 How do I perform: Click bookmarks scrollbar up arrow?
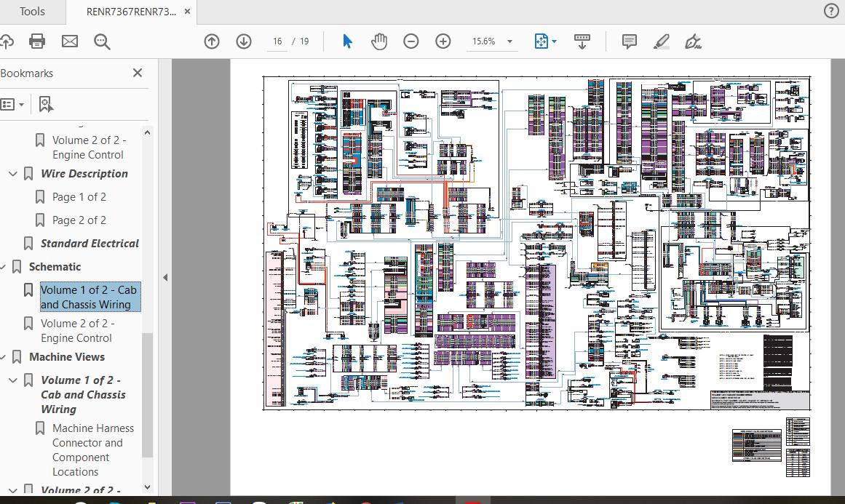[147, 132]
